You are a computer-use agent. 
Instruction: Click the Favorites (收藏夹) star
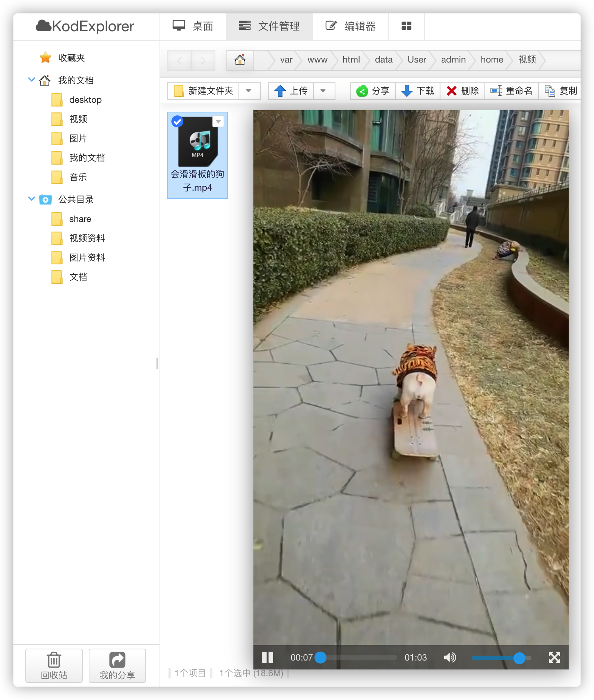45,58
